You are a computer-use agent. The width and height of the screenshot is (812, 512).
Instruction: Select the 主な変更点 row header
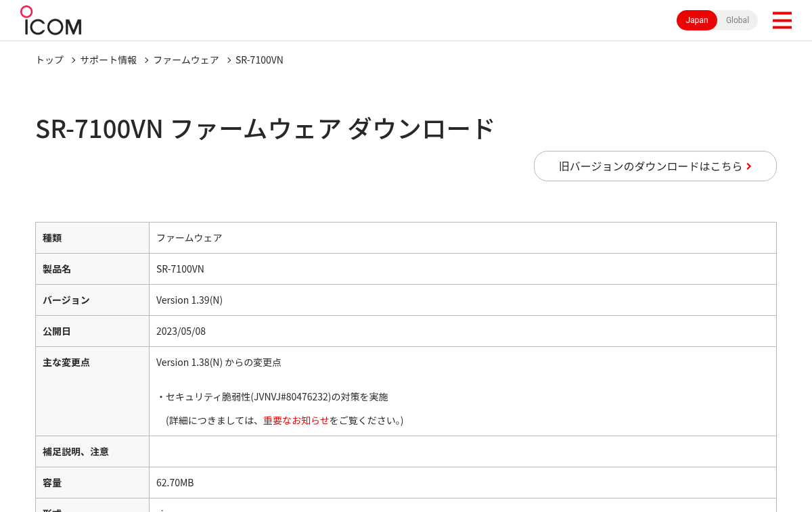92,391
